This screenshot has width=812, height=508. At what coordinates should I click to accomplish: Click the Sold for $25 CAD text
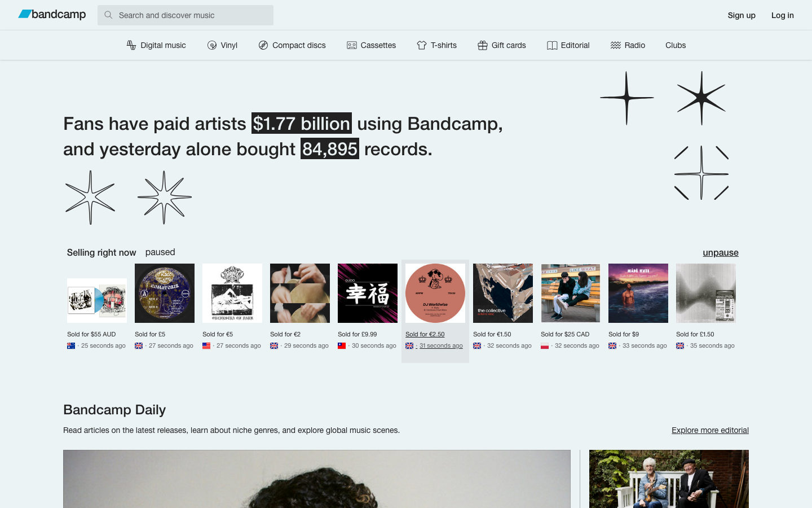[565, 334]
